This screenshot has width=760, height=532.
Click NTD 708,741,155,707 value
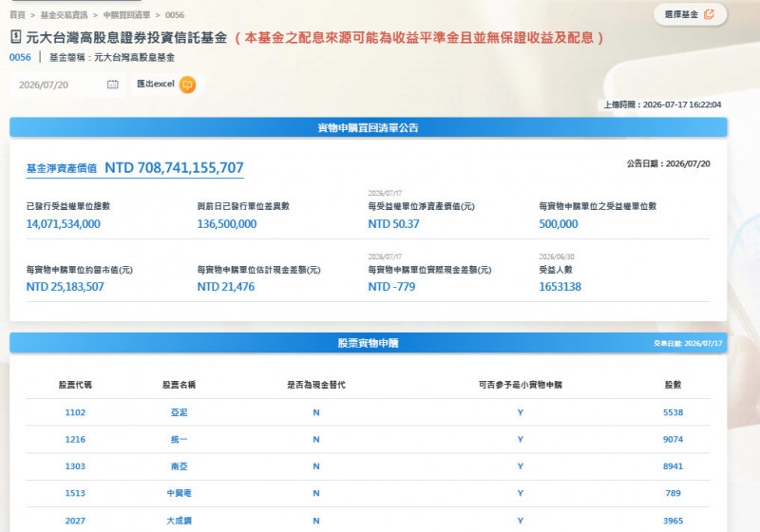[x=174, y=167]
